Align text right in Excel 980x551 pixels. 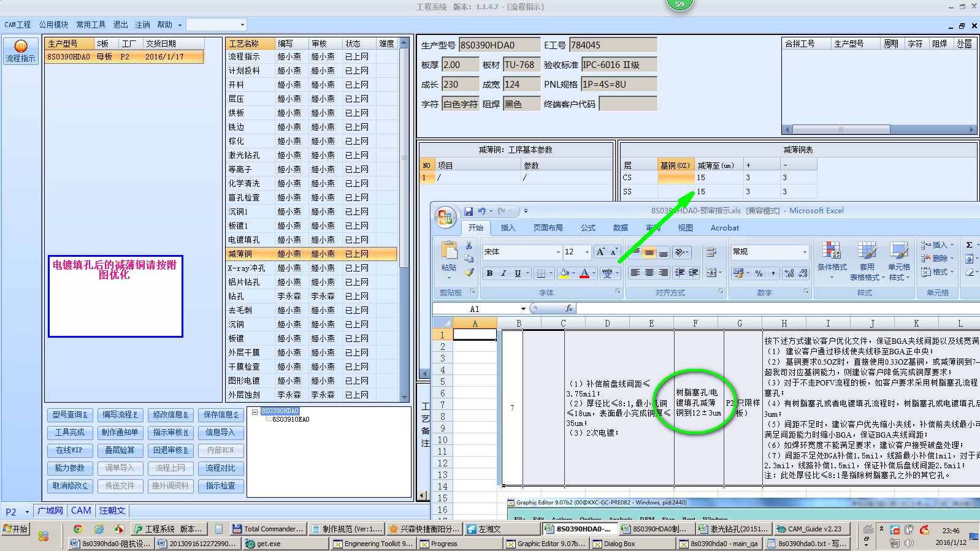pyautogui.click(x=663, y=273)
